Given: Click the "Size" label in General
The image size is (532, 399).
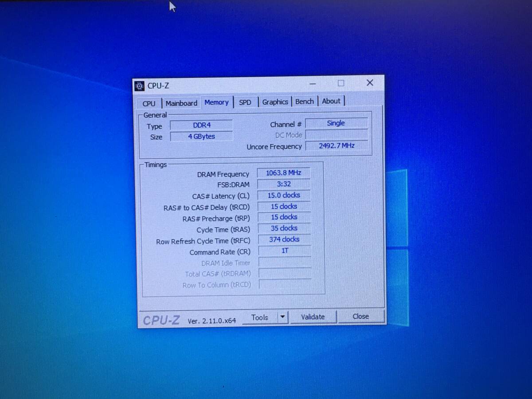Looking at the screenshot, I should [x=156, y=137].
